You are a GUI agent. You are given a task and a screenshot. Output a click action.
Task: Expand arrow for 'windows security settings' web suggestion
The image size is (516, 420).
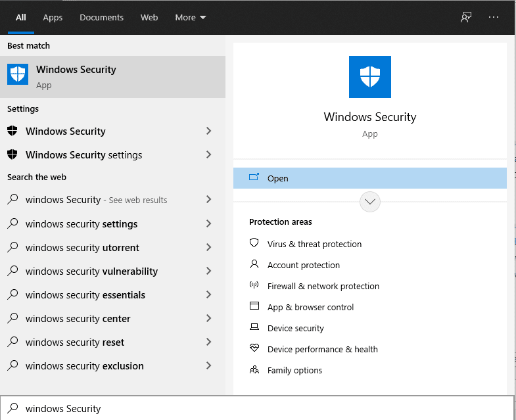(208, 223)
